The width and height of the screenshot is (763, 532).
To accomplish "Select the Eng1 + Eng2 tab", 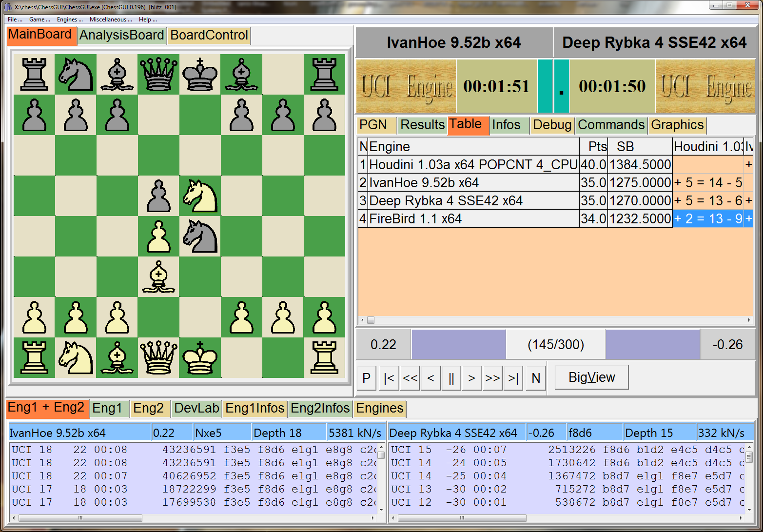I will 48,408.
